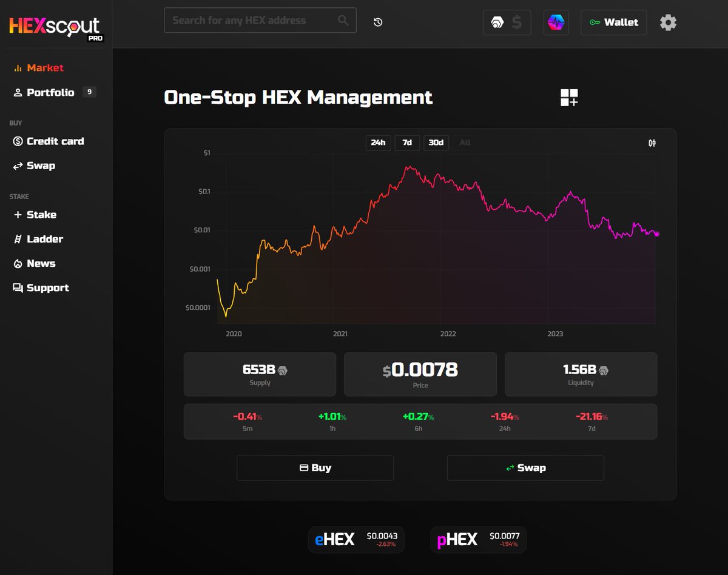Switch chart to candlestick view

(x=652, y=143)
